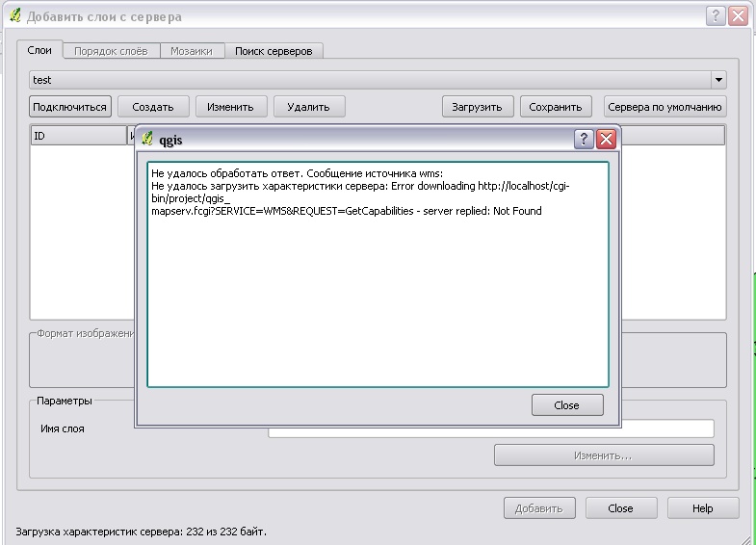Image resolution: width=756 pixels, height=545 pixels.
Task: Click Сервера по умолчанию button
Action: [x=665, y=107]
